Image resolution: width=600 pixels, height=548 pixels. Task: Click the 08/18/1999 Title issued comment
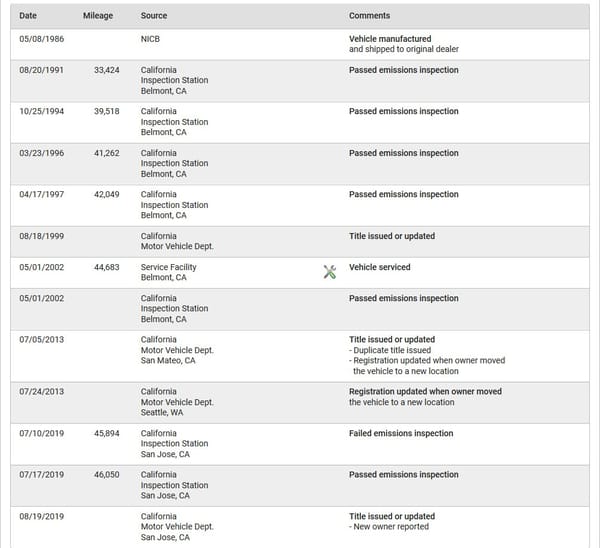point(392,236)
